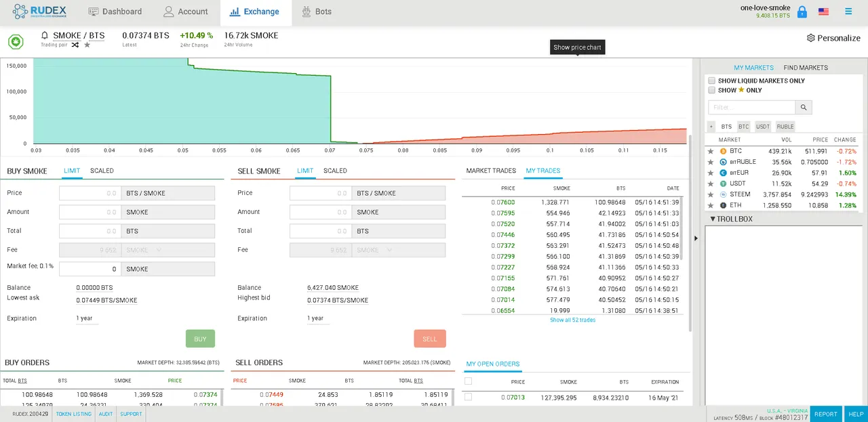
Task: Click the account lock icon
Action: click(x=802, y=12)
